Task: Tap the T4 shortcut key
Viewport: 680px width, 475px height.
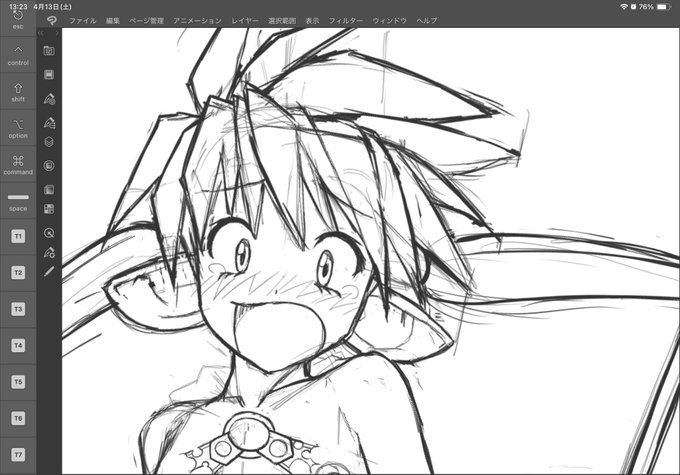Action: pyautogui.click(x=18, y=346)
